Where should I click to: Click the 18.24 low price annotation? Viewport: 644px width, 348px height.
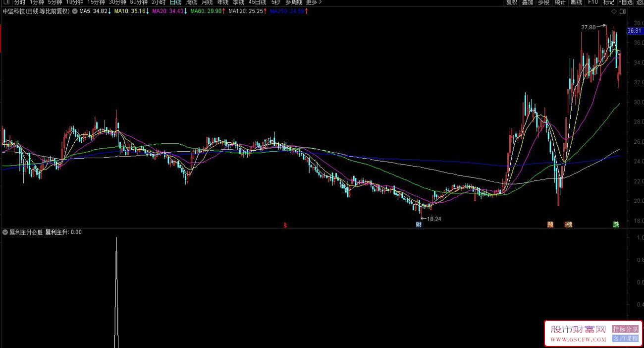point(433,219)
